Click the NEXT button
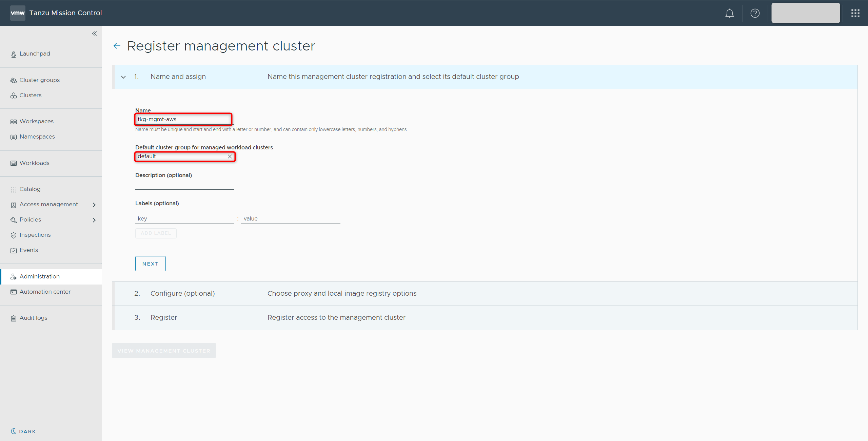This screenshot has width=868, height=441. (150, 264)
